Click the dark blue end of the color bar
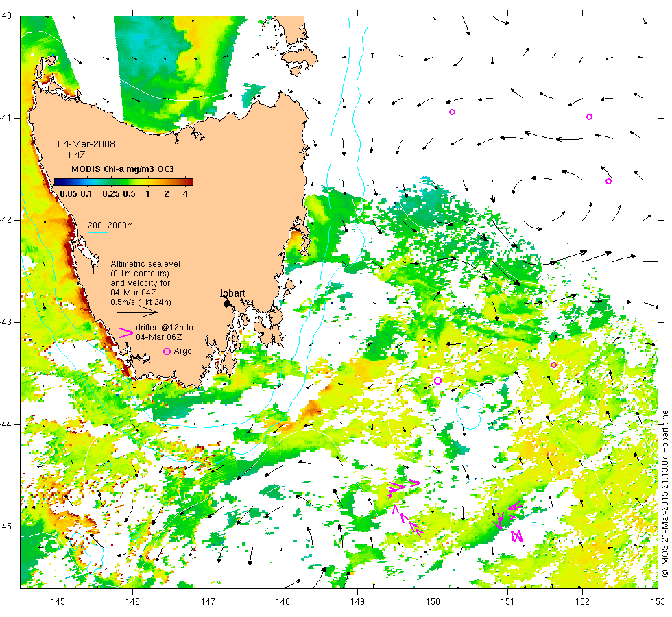The width and height of the screenshot is (672, 617). tap(58, 182)
